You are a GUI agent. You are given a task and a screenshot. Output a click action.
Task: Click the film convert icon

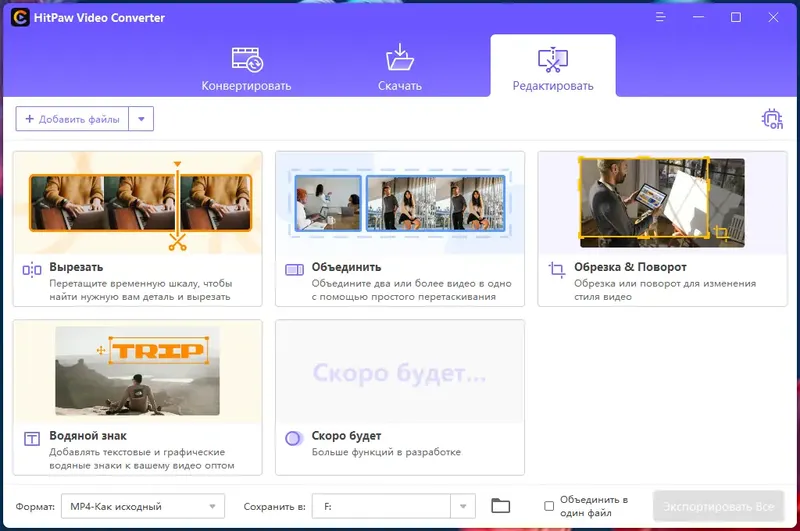click(247, 59)
